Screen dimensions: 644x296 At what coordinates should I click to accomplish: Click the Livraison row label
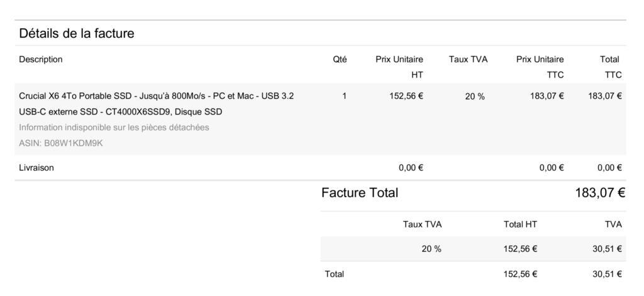[36, 168]
